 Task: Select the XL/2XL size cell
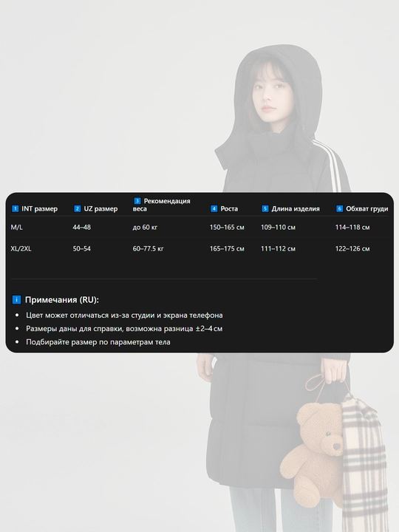tap(21, 249)
